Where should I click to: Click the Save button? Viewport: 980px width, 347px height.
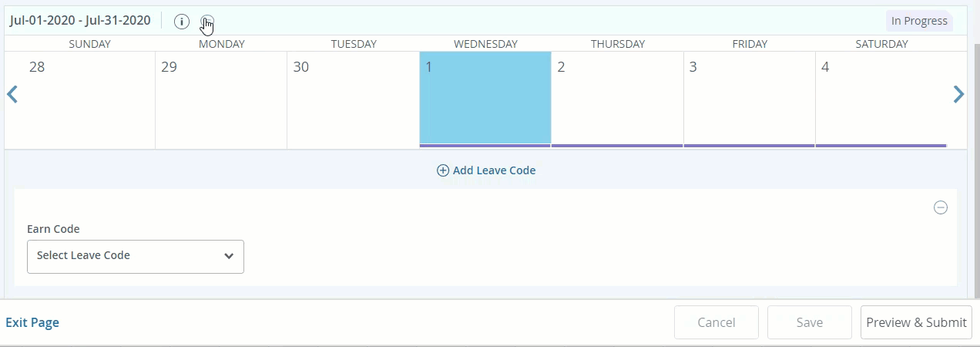[x=809, y=322]
